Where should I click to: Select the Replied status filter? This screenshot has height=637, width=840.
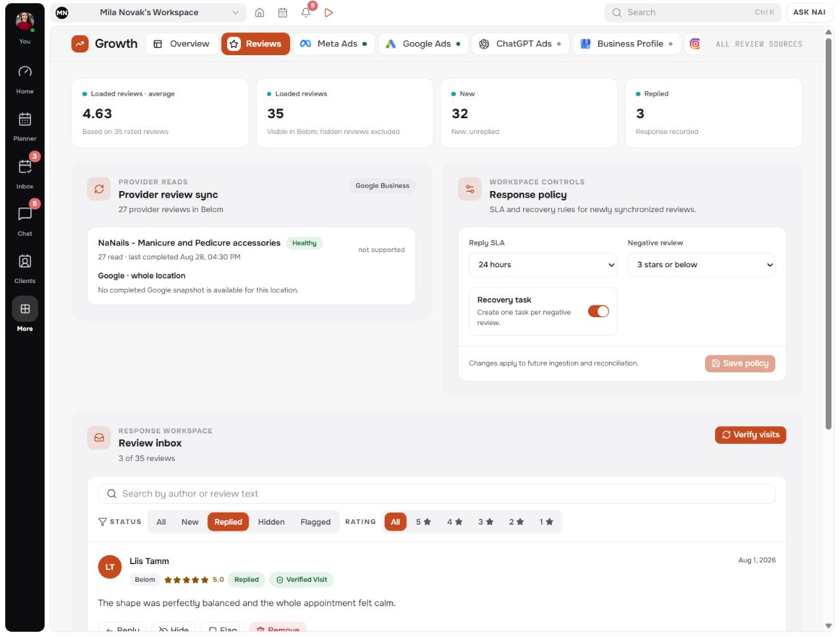pos(228,522)
